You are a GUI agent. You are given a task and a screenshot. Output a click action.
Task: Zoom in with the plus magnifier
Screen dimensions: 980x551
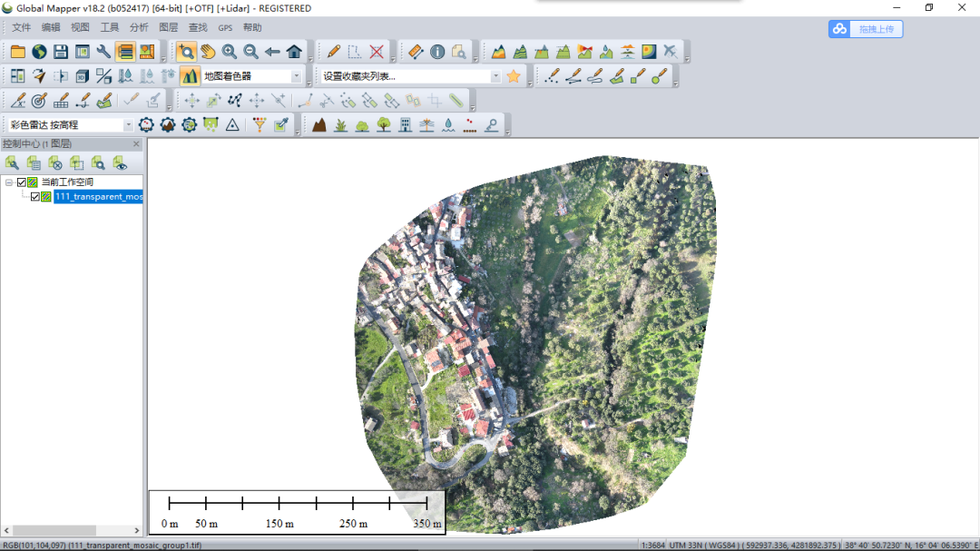click(230, 52)
